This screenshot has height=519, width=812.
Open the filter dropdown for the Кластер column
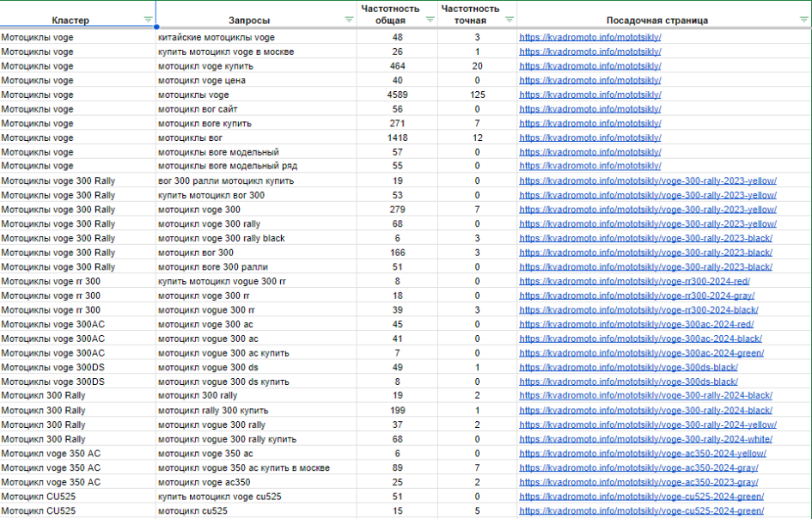pos(148,20)
